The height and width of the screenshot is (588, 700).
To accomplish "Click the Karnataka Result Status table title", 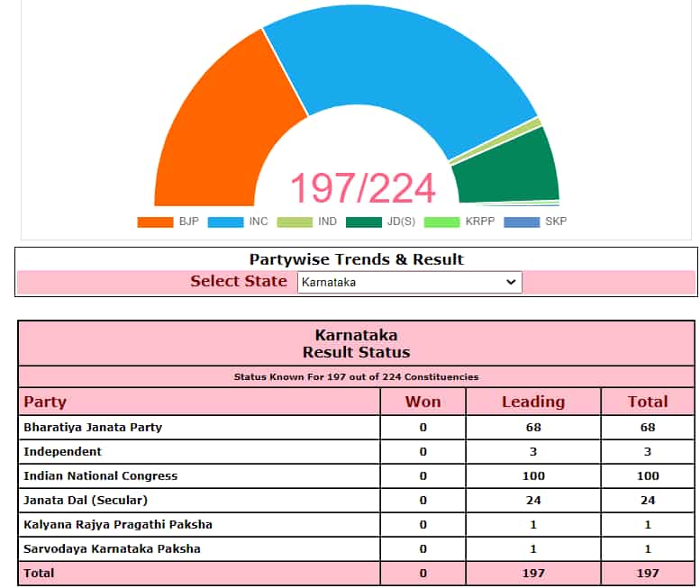I will pos(356,343).
